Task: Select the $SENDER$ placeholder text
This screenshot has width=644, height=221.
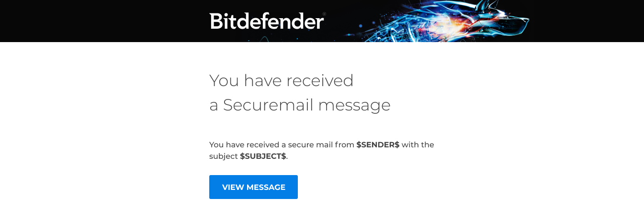Action: tap(378, 144)
